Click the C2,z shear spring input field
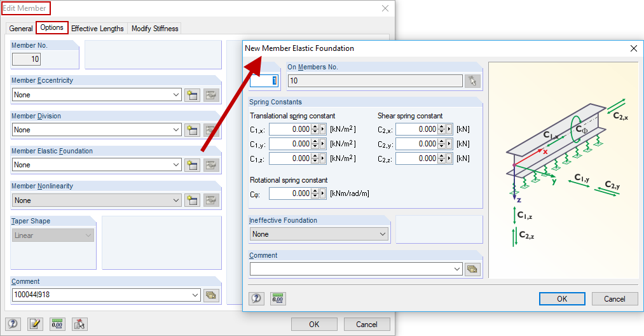This screenshot has width=644, height=336. coord(417,158)
